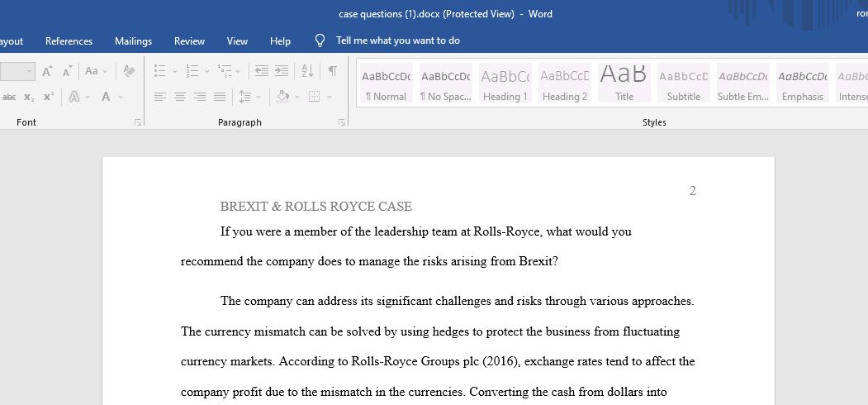Apply the Subtle Emphasis style
Screen dimensions: 868x405
pyautogui.click(x=743, y=83)
